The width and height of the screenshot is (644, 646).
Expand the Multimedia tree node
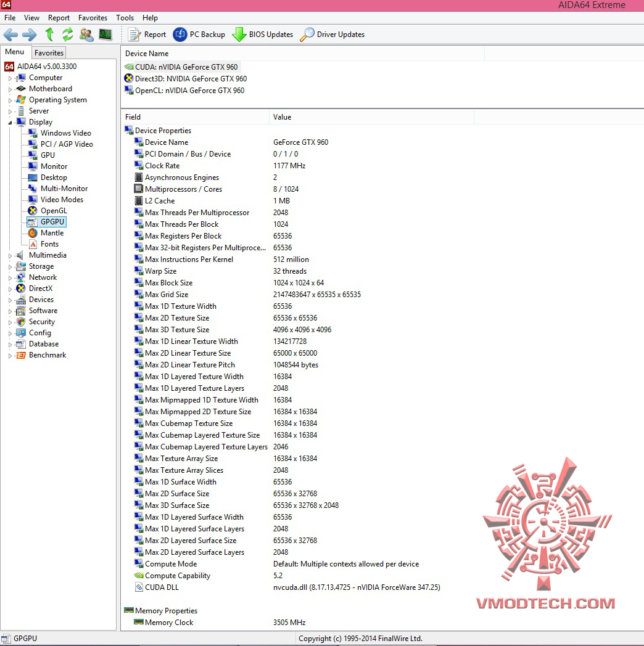point(10,255)
